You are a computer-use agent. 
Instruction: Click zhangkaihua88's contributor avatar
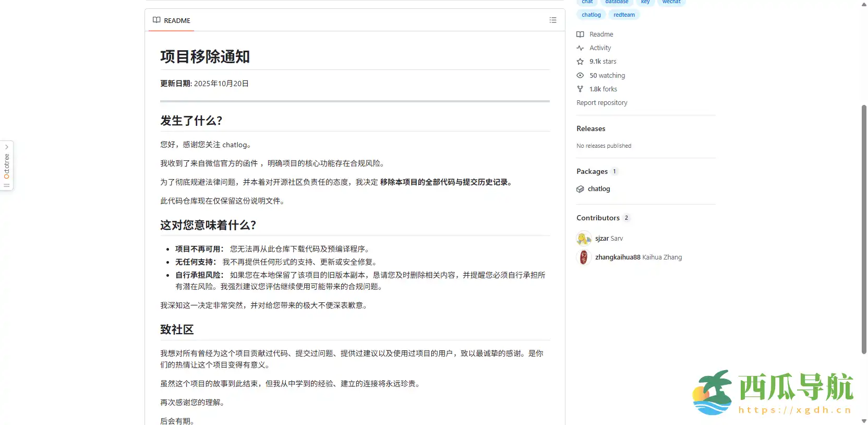tap(584, 257)
